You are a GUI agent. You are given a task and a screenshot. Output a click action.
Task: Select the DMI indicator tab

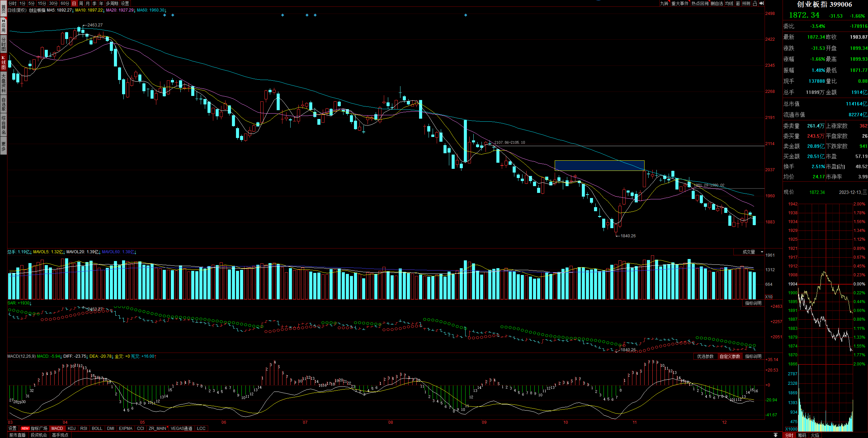[x=111, y=429]
